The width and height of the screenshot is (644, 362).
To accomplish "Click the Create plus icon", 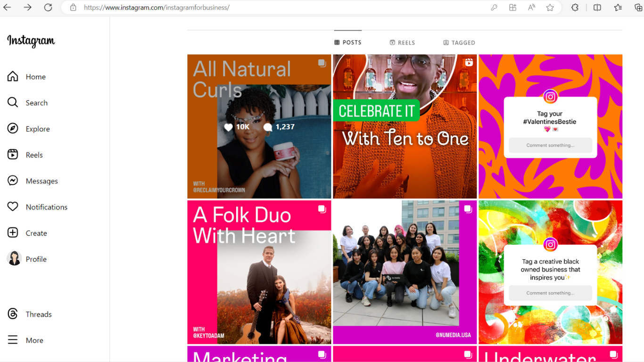I will [13, 232].
